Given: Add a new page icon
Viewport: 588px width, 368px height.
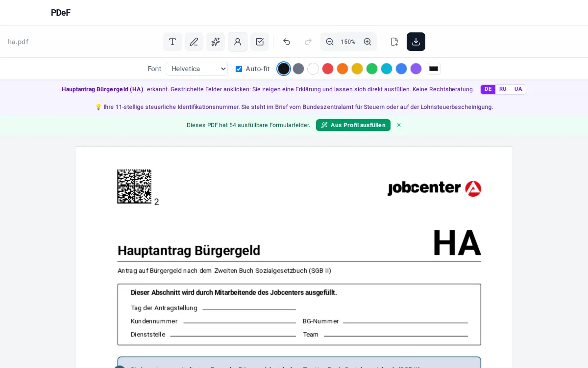Looking at the screenshot, I should [394, 42].
